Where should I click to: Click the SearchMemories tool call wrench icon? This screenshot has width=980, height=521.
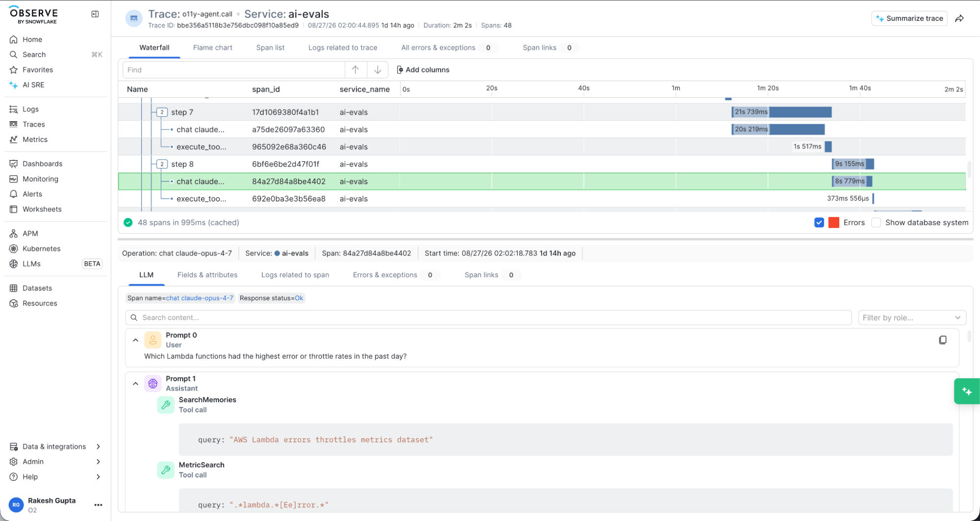tap(166, 405)
